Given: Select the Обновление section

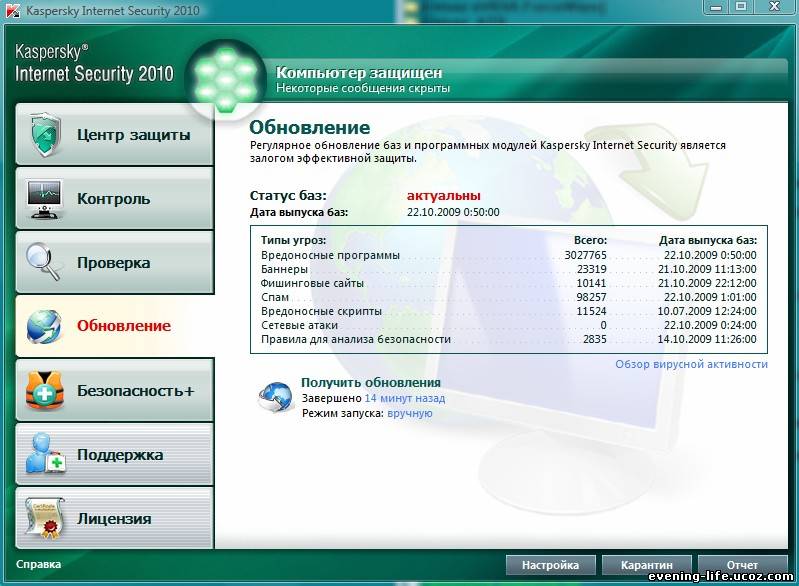Looking at the screenshot, I should point(115,326).
